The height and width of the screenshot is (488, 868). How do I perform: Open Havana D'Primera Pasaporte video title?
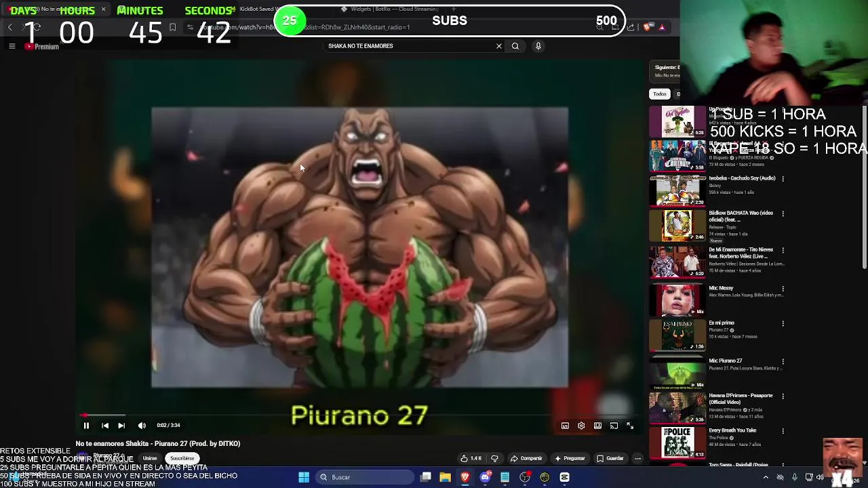[741, 399]
